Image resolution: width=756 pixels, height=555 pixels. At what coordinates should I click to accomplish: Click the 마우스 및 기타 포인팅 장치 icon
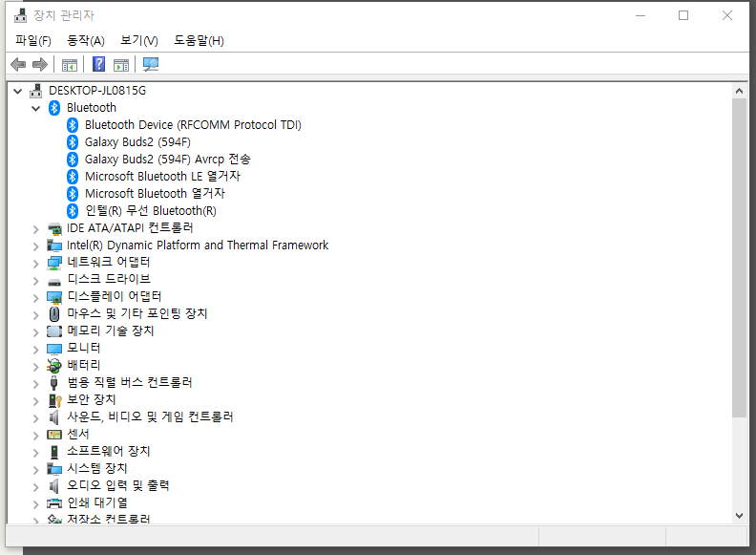pos(54,314)
